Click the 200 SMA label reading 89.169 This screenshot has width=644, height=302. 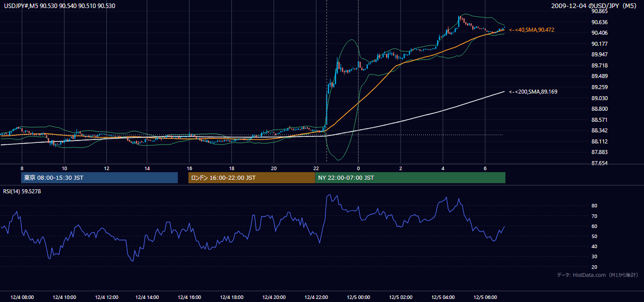click(533, 92)
